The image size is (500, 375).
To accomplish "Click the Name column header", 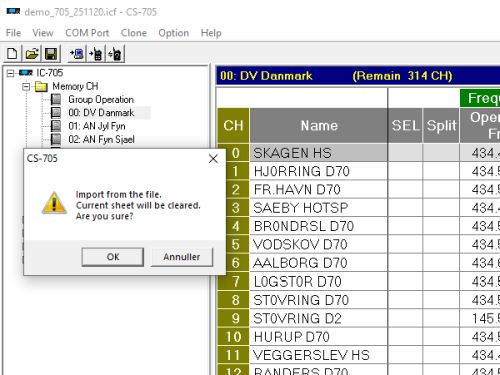I will click(319, 126).
